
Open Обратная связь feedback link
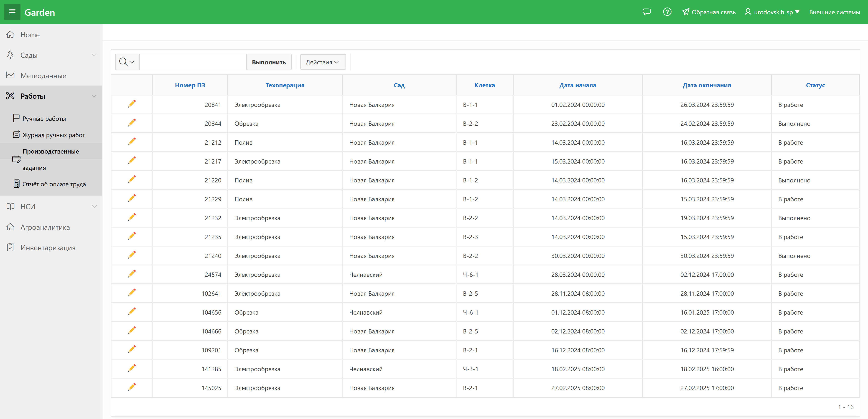[x=709, y=12]
